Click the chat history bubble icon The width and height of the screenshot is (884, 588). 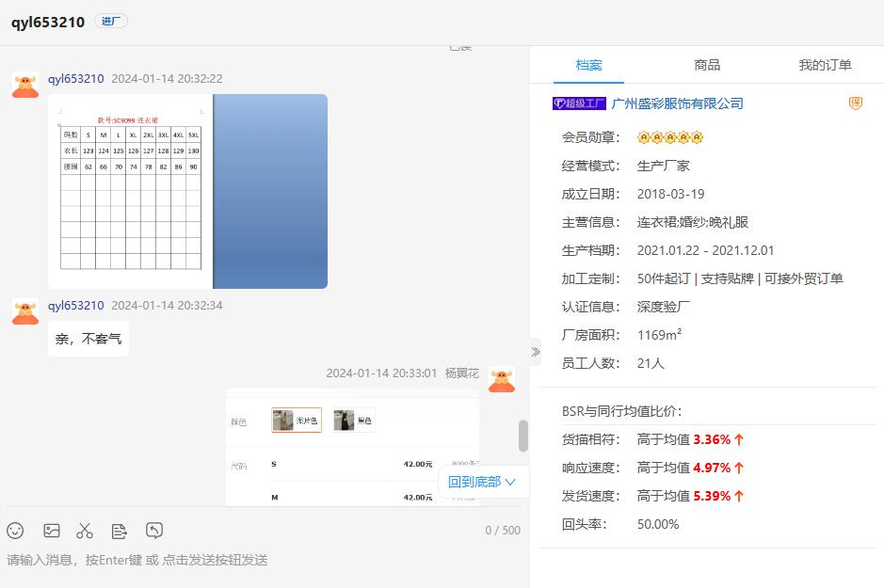(154, 531)
